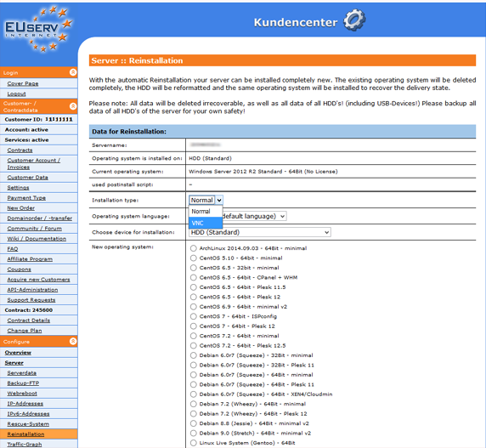Open the Webreboot link
This screenshot has width=486, height=448.
(x=22, y=394)
